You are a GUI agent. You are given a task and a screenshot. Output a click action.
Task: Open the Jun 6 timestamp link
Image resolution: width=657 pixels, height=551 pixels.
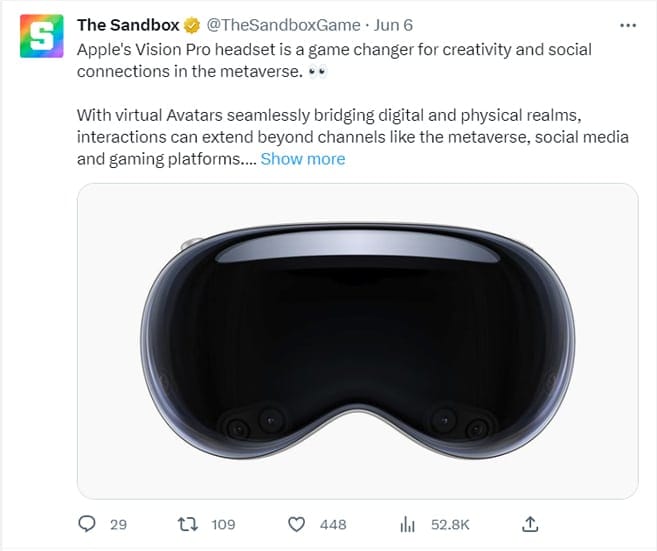[394, 25]
